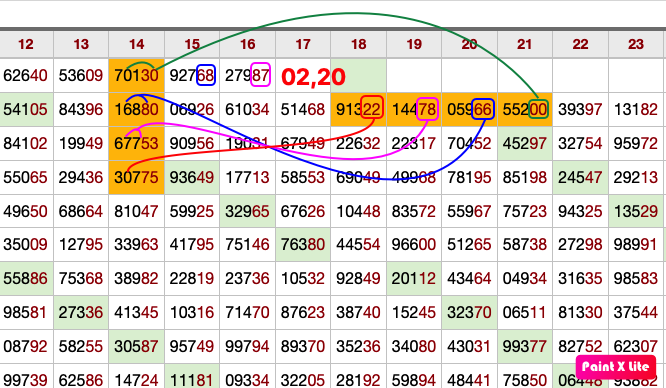Select cell 81047
This screenshot has width=666, height=388.
137,211
